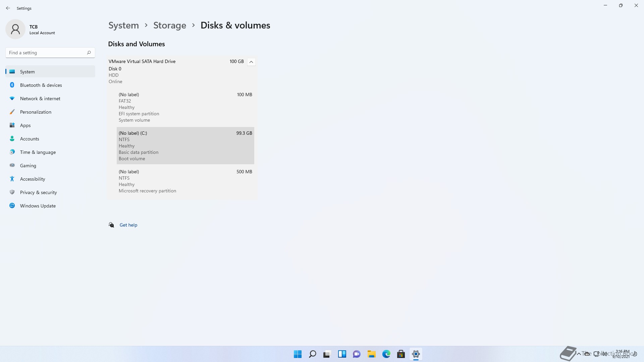Viewport: 644px width, 362px height.
Task: Open Personalization settings
Action: (50, 112)
